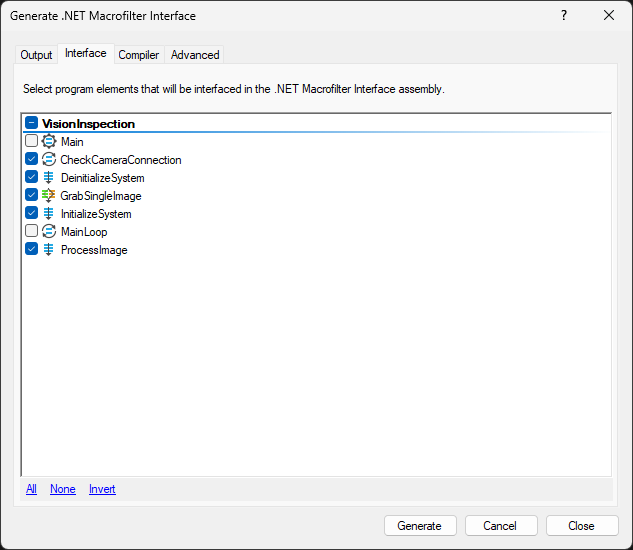Click the CheckCameraConnection loop icon
Image resolution: width=633 pixels, height=550 pixels.
pyautogui.click(x=48, y=160)
